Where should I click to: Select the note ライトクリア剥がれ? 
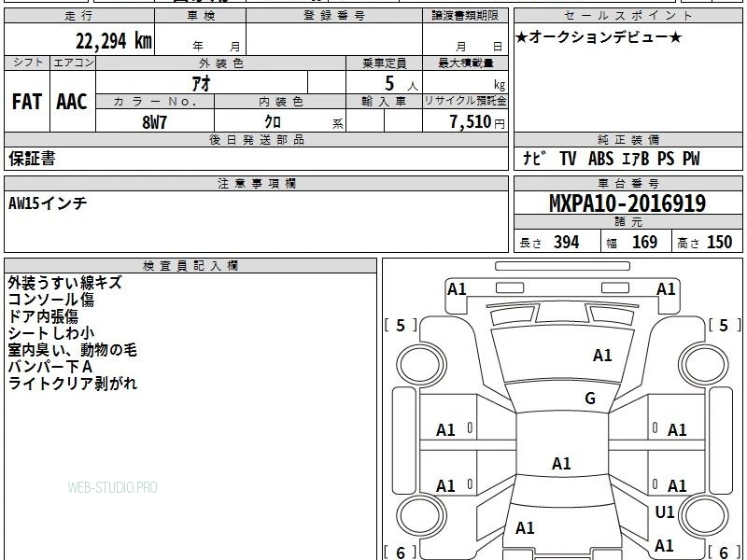point(73,384)
